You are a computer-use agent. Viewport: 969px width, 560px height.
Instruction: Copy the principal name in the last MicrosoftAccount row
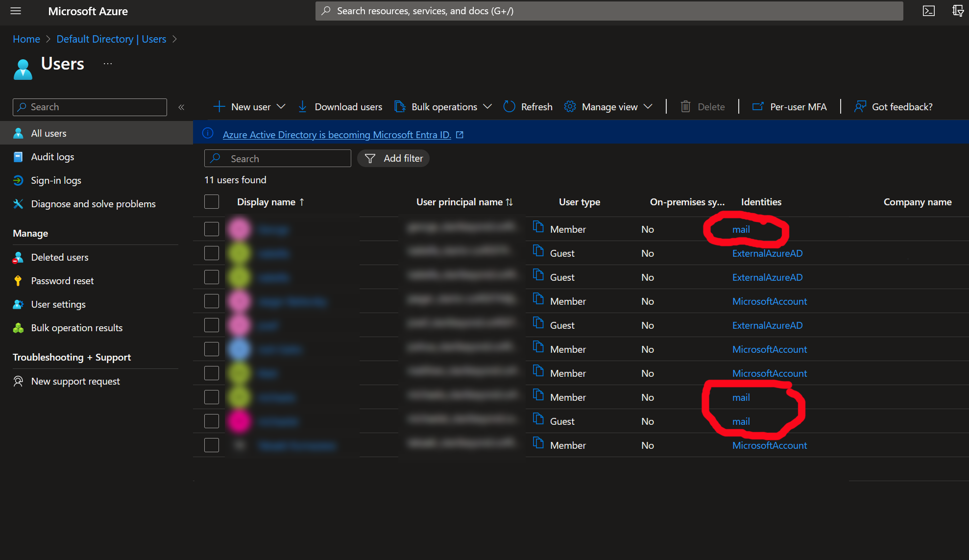point(538,443)
